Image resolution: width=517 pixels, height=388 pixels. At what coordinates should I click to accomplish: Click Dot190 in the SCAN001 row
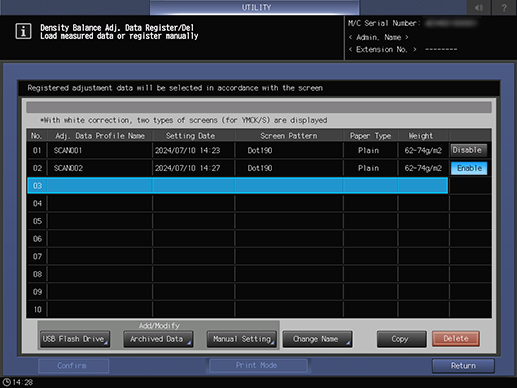coord(260,150)
